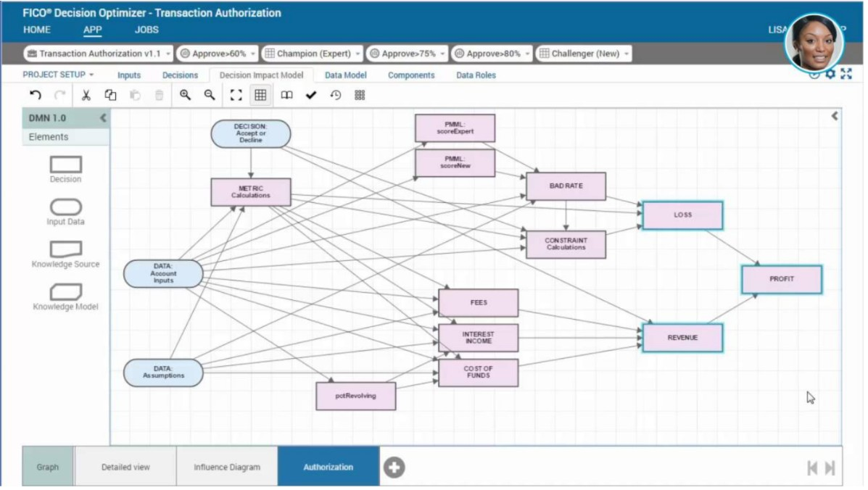Open the Champion (Expert) dropdown
This screenshot has width=868, height=490.
point(313,54)
